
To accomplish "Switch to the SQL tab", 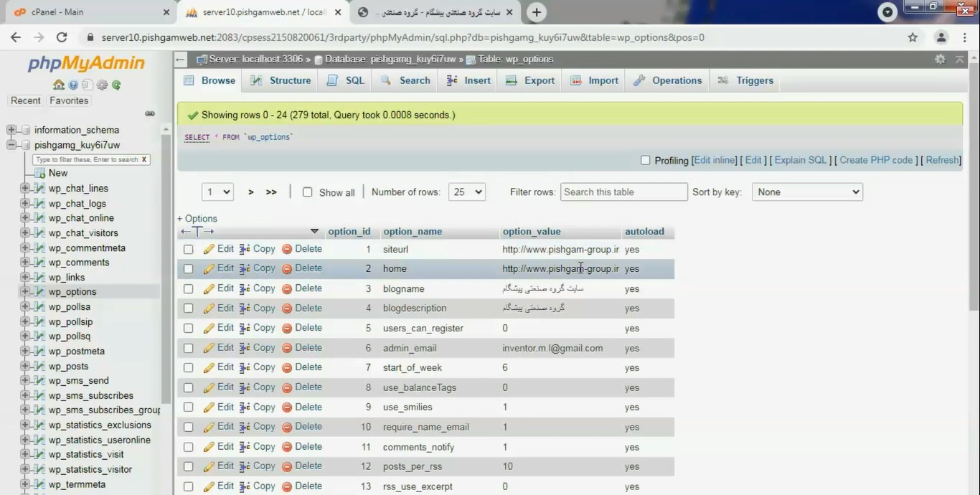I will coord(346,80).
